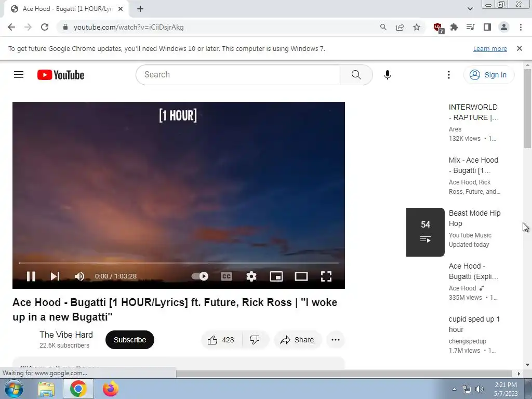Open The Vibe Hard channel name
Screen dimensions: 532x399
pyautogui.click(x=66, y=335)
